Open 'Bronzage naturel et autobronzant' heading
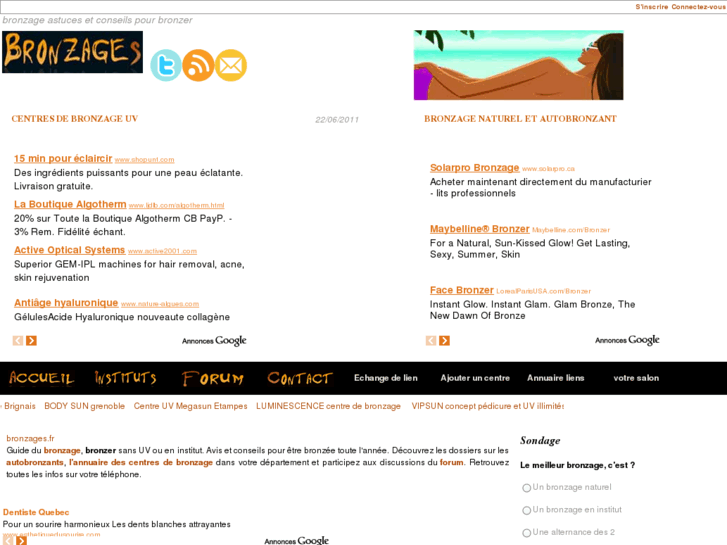The height and width of the screenshot is (545, 727). [x=520, y=119]
